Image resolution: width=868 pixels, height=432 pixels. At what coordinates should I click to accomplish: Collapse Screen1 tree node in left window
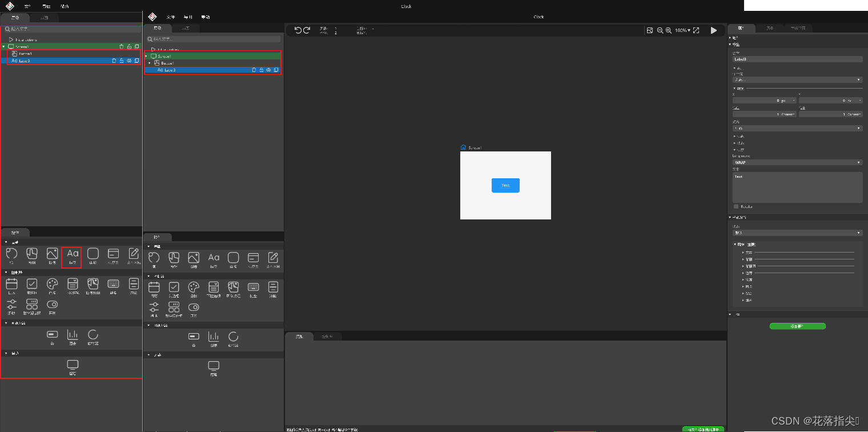click(x=4, y=46)
